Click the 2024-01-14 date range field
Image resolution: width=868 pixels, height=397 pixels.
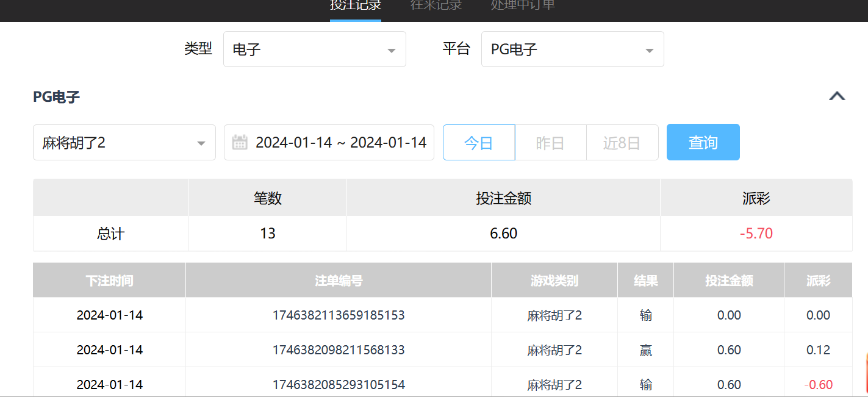click(340, 143)
